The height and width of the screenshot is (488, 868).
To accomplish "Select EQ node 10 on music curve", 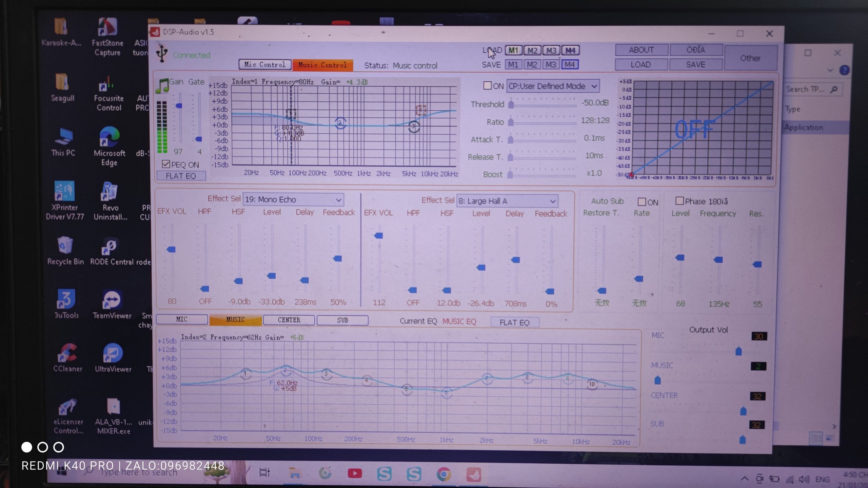I will [x=592, y=384].
